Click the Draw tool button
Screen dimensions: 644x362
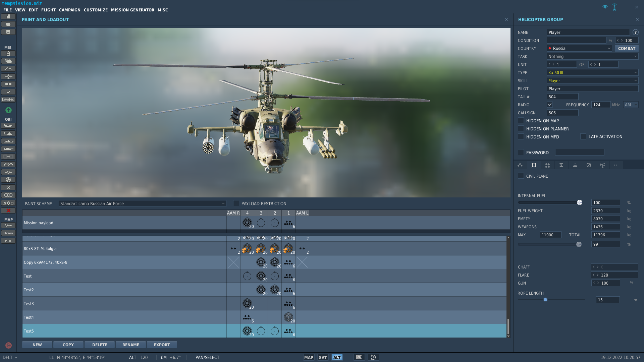point(8,233)
